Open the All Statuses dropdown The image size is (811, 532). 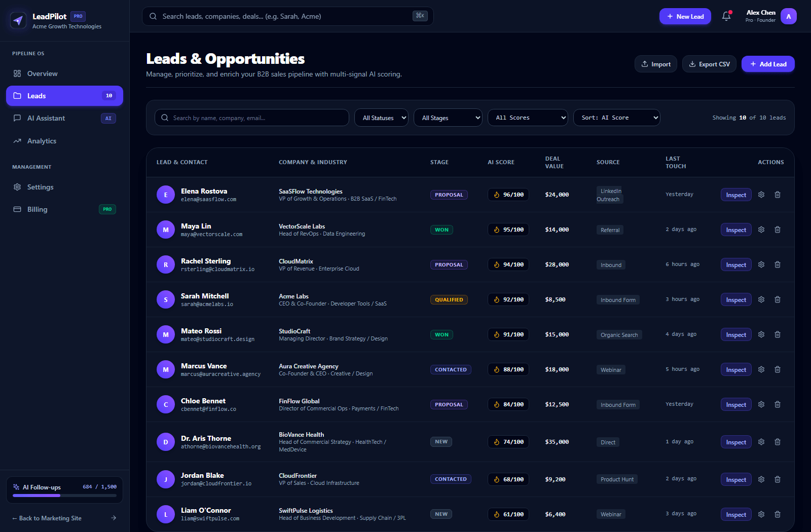pos(381,118)
